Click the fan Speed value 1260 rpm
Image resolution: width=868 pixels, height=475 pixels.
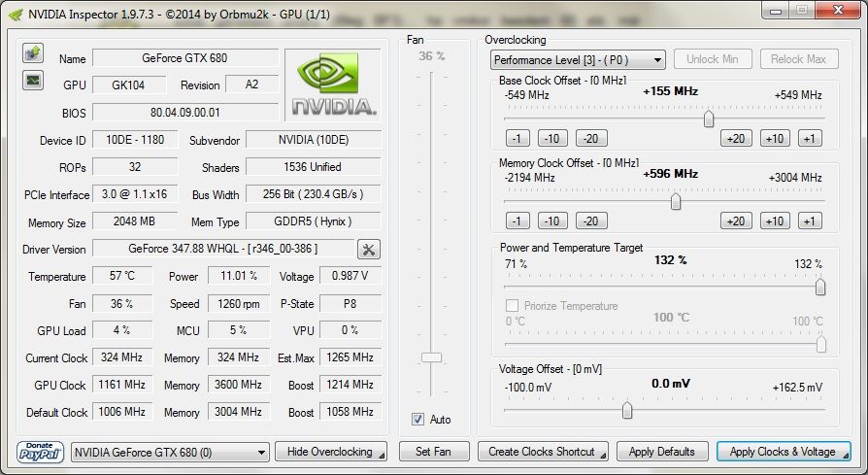(239, 303)
